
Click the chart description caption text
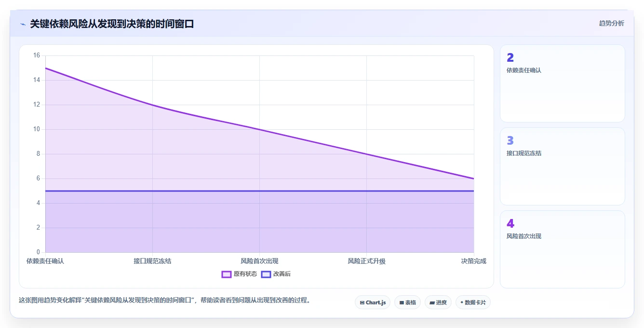click(x=164, y=300)
